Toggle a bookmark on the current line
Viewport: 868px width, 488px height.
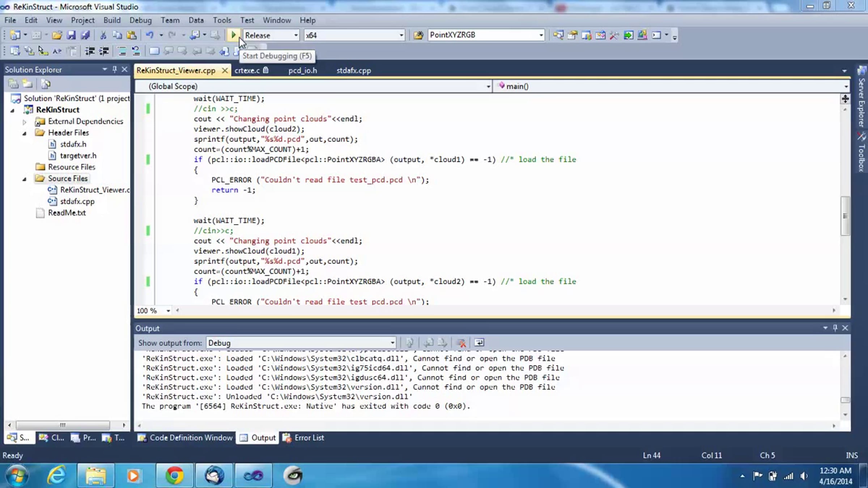point(154,51)
